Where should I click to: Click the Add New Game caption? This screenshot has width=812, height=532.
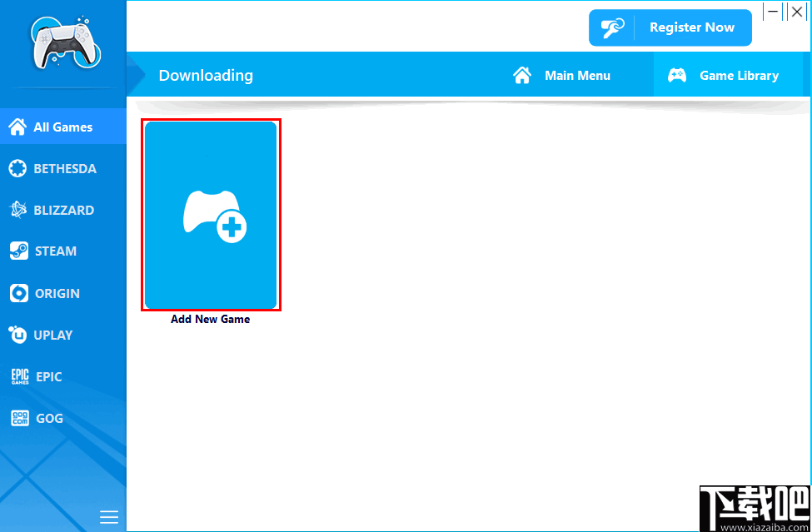(210, 320)
